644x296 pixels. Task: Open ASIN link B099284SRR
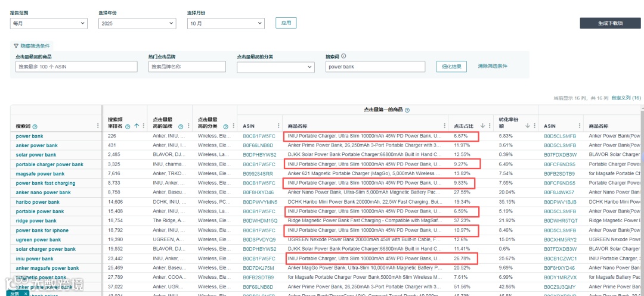click(258, 174)
